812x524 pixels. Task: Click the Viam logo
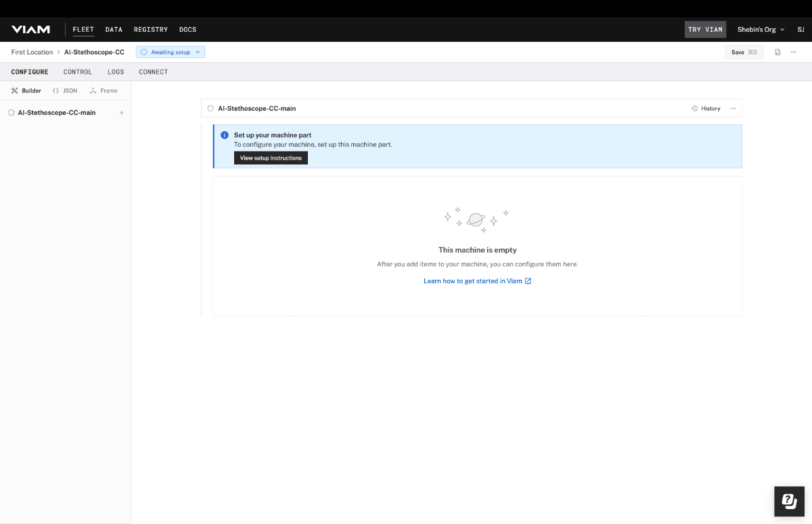pyautogui.click(x=30, y=30)
